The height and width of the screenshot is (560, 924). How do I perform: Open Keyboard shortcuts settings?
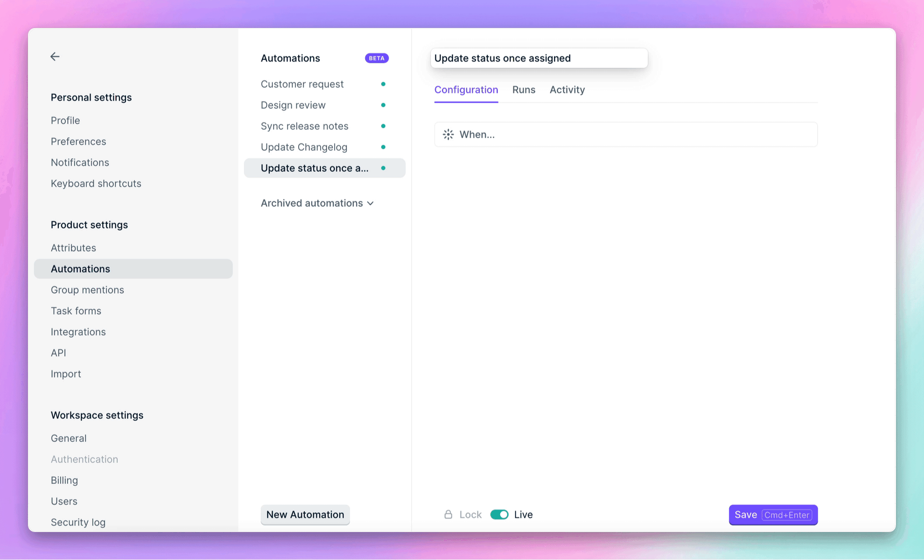[x=96, y=183]
